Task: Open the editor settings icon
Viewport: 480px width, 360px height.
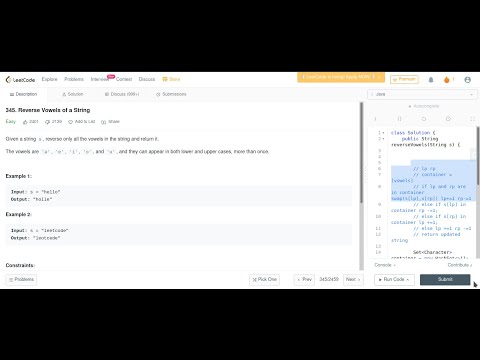Action: (x=448, y=119)
